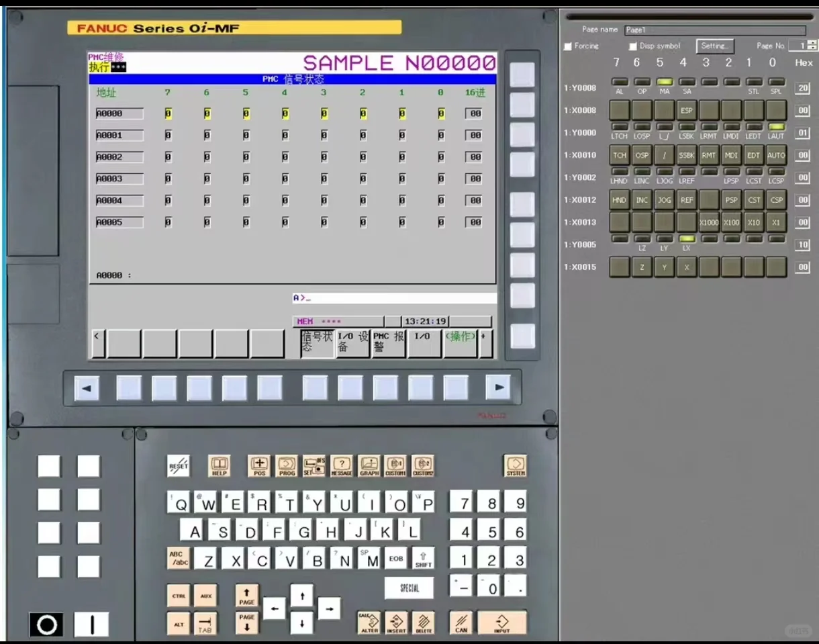Click the INSERT edit key
This screenshot has height=644, width=819.
click(x=396, y=623)
